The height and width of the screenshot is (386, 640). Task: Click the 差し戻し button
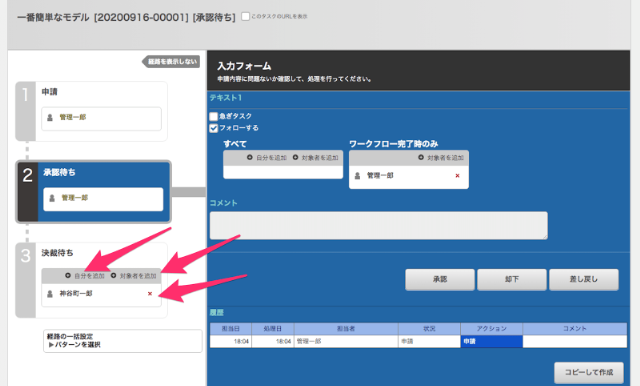point(584,280)
